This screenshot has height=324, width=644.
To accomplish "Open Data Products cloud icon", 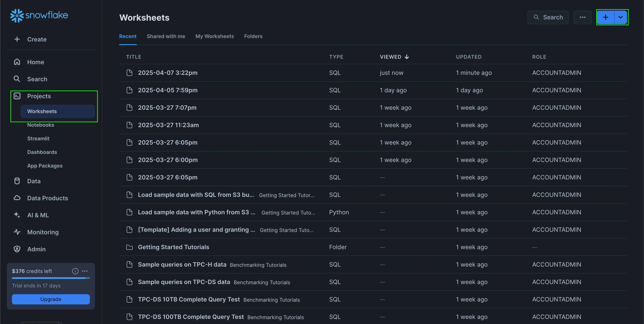I will point(17,198).
